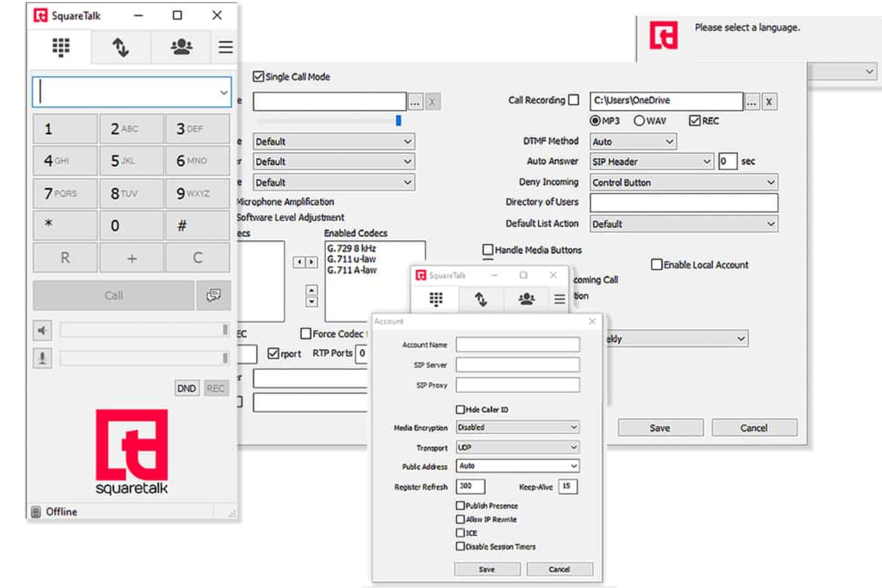Screen dimensions: 882x588
Task: Click the Account Name field
Action: 518,345
